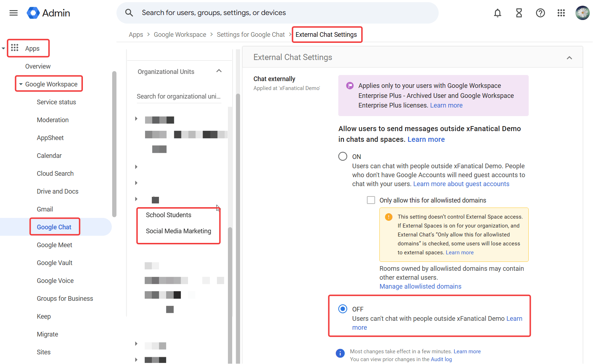Click Learn more after 'chats and spaces'
The height and width of the screenshot is (364, 593).
(x=426, y=139)
